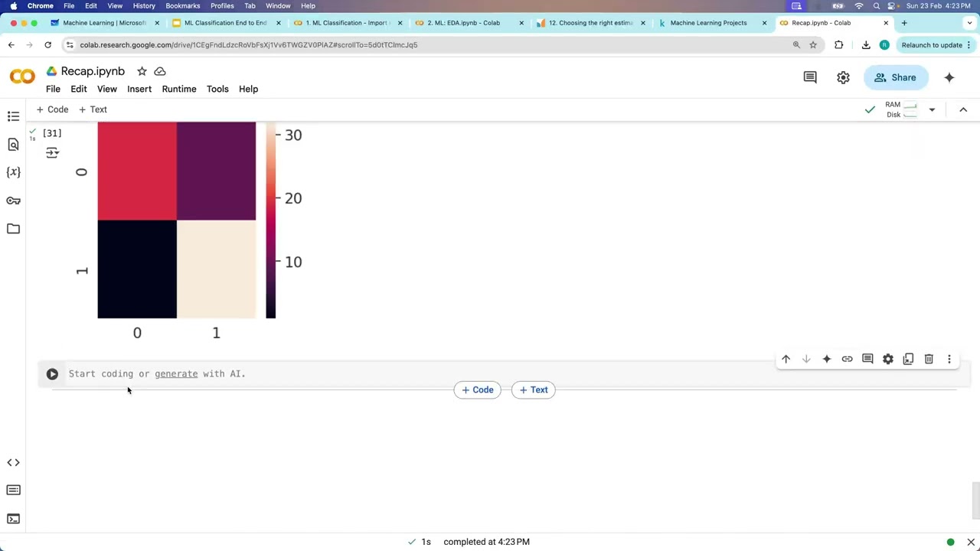This screenshot has height=551, width=980.
Task: Click the beige heatmap cell for 1,1
Action: click(x=216, y=269)
